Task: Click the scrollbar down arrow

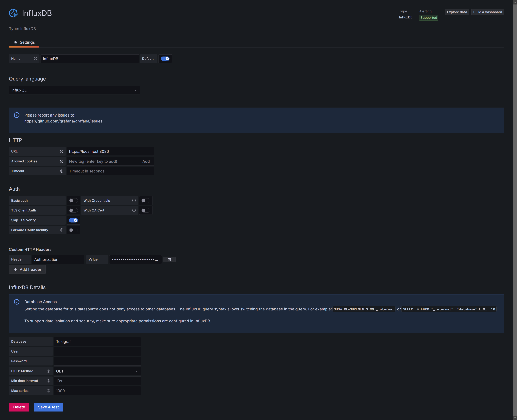Action: (515, 418)
